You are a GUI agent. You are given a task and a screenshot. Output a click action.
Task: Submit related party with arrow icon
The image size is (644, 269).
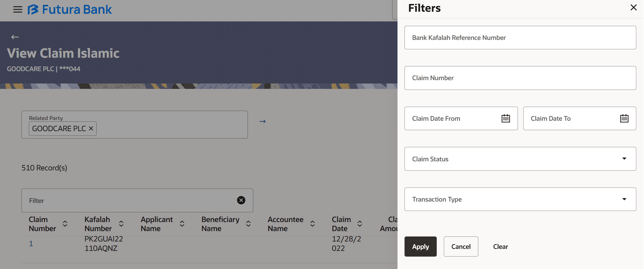coord(263,121)
